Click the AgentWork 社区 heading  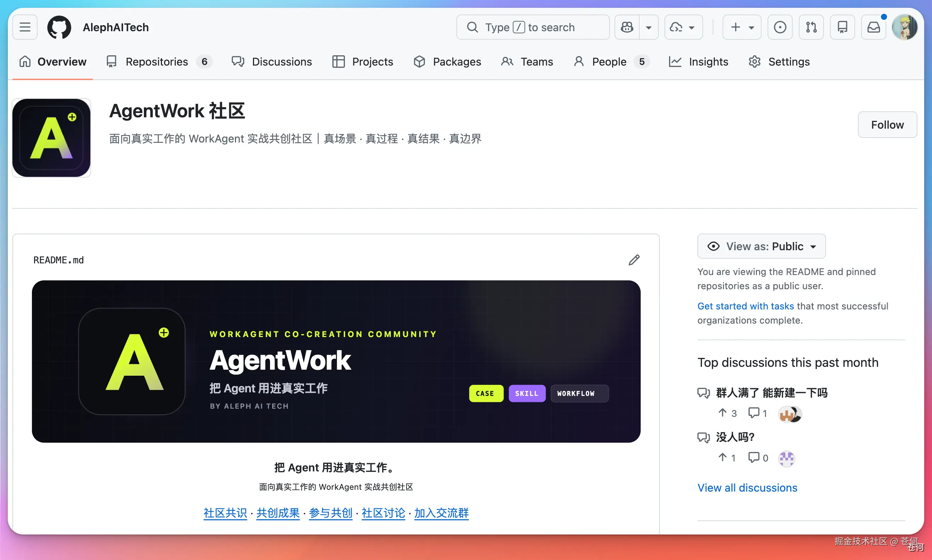pos(177,111)
